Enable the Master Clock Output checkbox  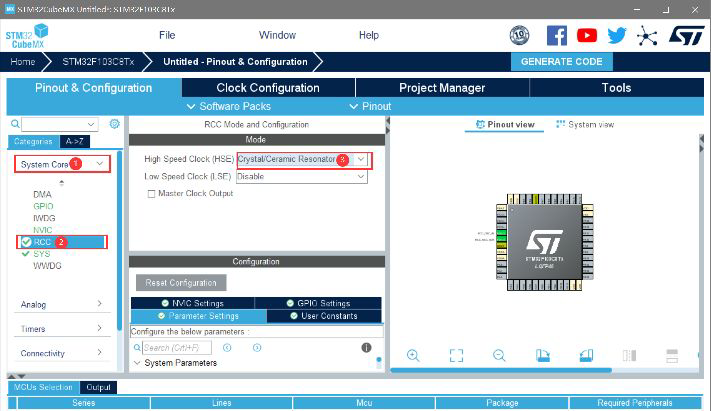(151, 194)
